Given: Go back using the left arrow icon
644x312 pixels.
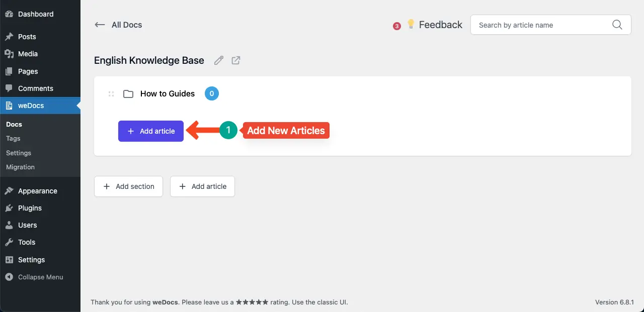Looking at the screenshot, I should tap(100, 25).
